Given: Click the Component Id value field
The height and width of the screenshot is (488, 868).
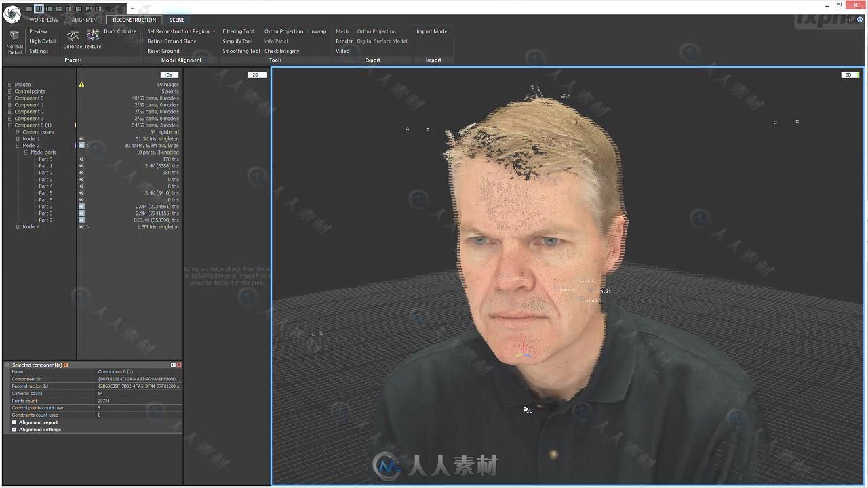Looking at the screenshot, I should (139, 379).
